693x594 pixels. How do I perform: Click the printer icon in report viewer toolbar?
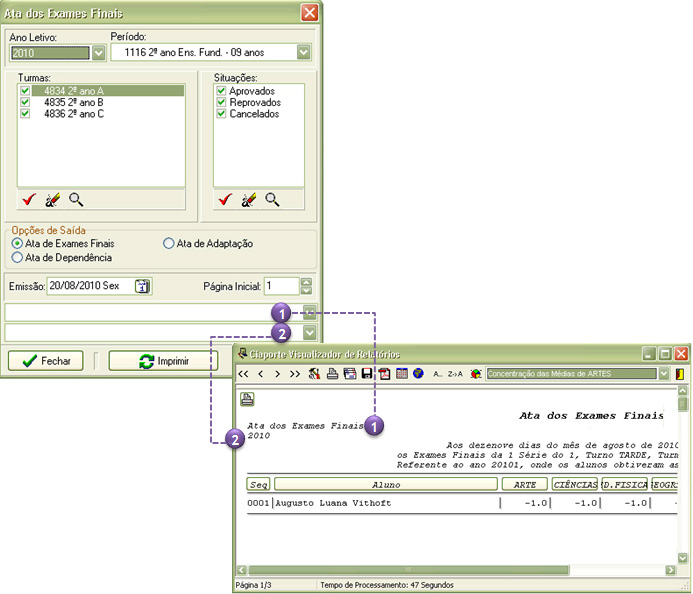(333, 373)
